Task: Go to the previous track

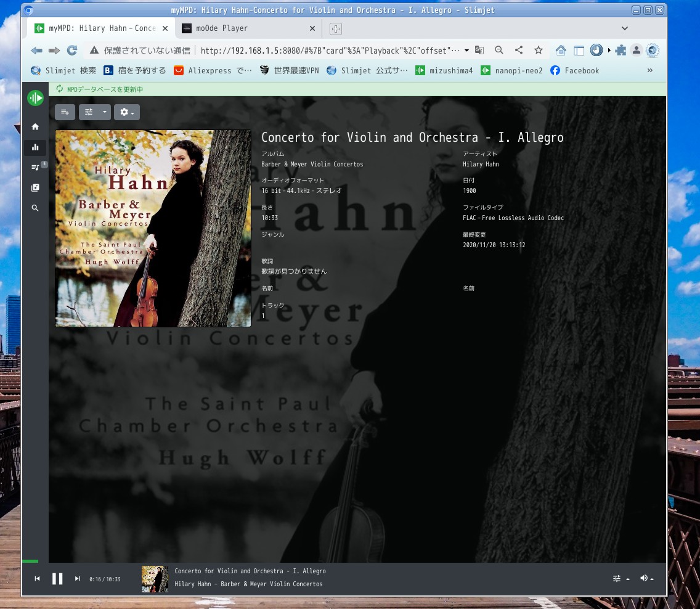Action: pos(37,579)
